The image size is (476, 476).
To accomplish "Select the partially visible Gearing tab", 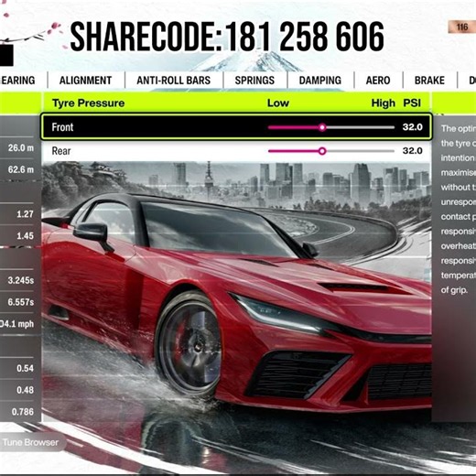I will 18,81.
